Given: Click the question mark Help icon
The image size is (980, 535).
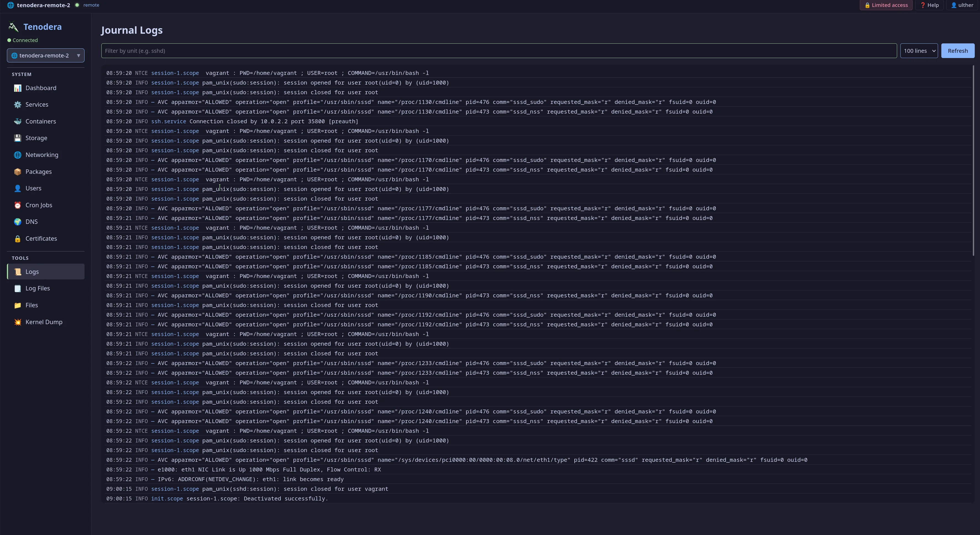Looking at the screenshot, I should 923,5.
